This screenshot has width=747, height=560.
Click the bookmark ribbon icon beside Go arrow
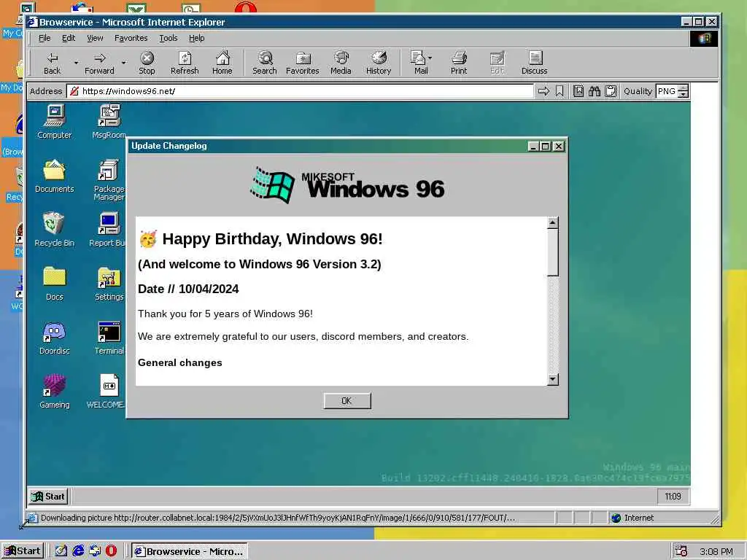point(560,91)
